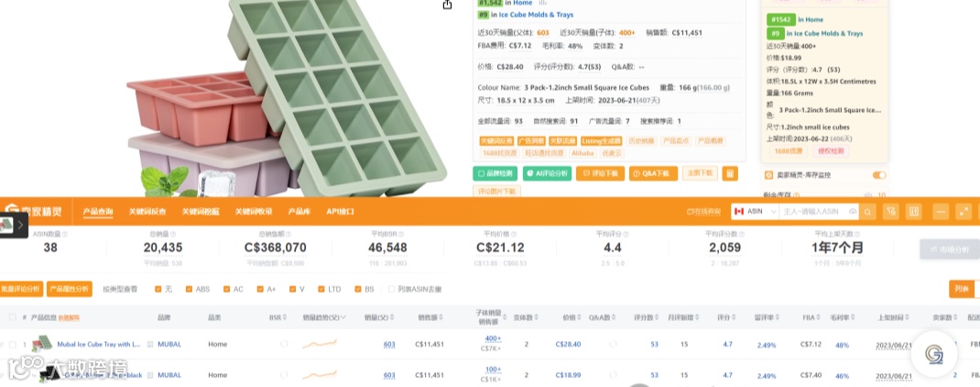Sort table by 毛利率 column arrows
This screenshot has width=980, height=387.
tap(854, 317)
